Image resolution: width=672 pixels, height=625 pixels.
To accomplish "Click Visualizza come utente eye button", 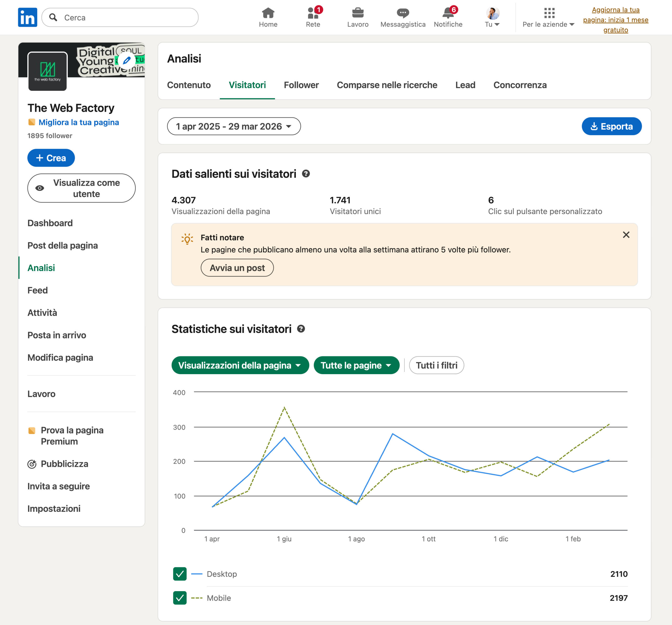I will click(81, 188).
